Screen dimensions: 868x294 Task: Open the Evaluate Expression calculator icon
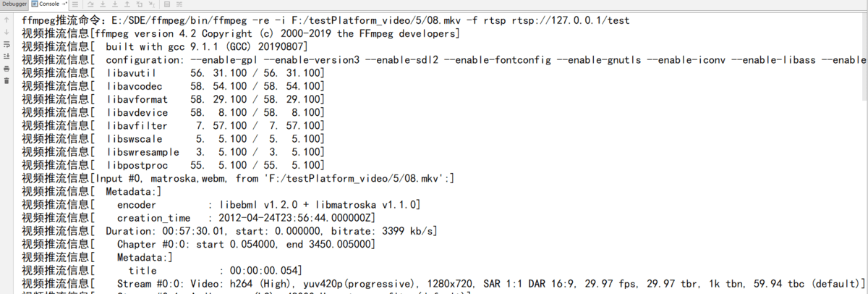point(167,4)
